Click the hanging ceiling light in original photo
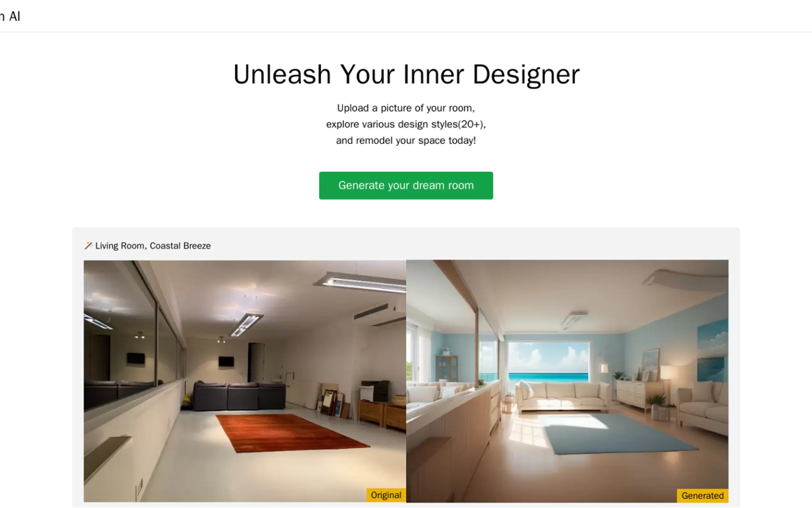Image resolution: width=812 pixels, height=508 pixels. coord(246,325)
